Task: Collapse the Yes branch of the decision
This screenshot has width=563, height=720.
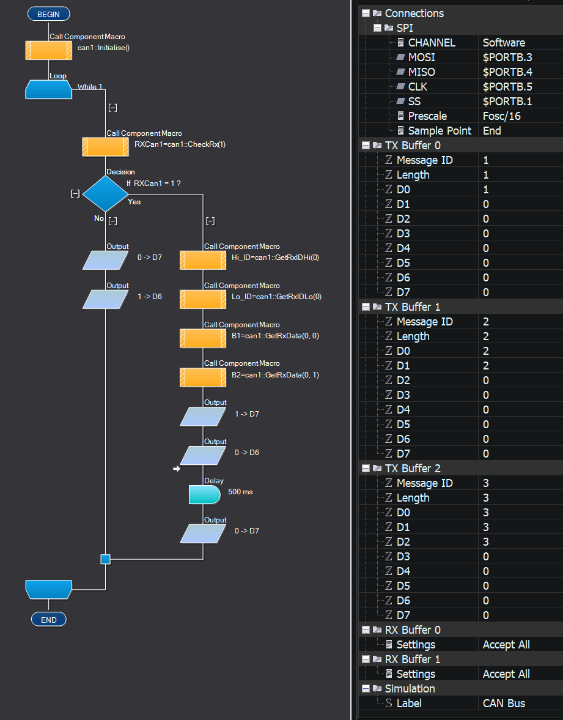Action: [x=210, y=221]
